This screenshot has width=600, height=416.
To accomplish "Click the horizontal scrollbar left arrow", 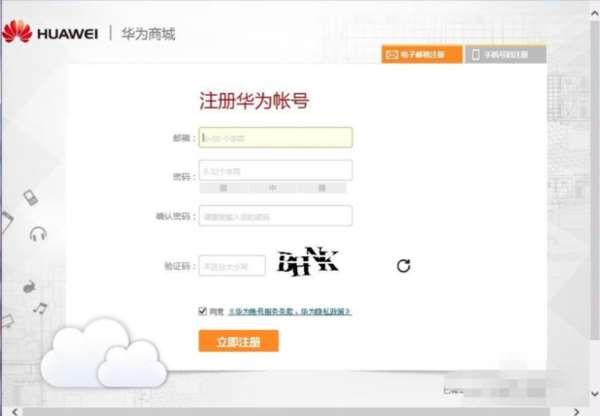I will tap(15, 412).
